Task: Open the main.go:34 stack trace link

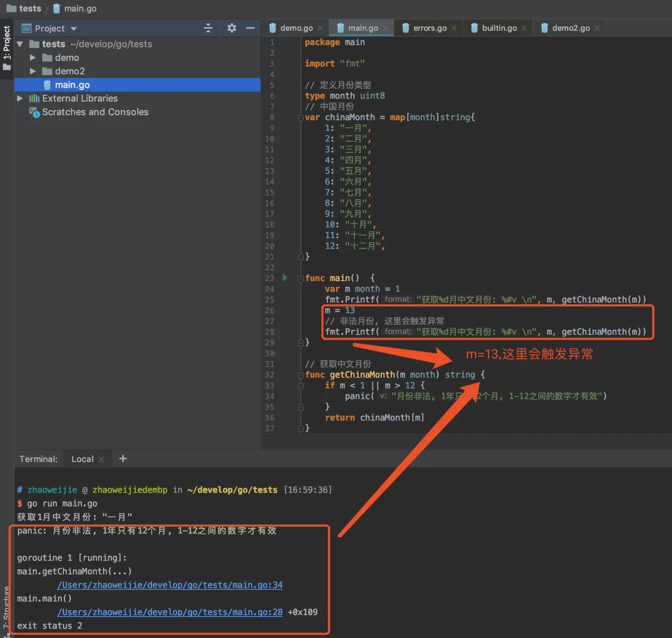Action: (x=170, y=585)
